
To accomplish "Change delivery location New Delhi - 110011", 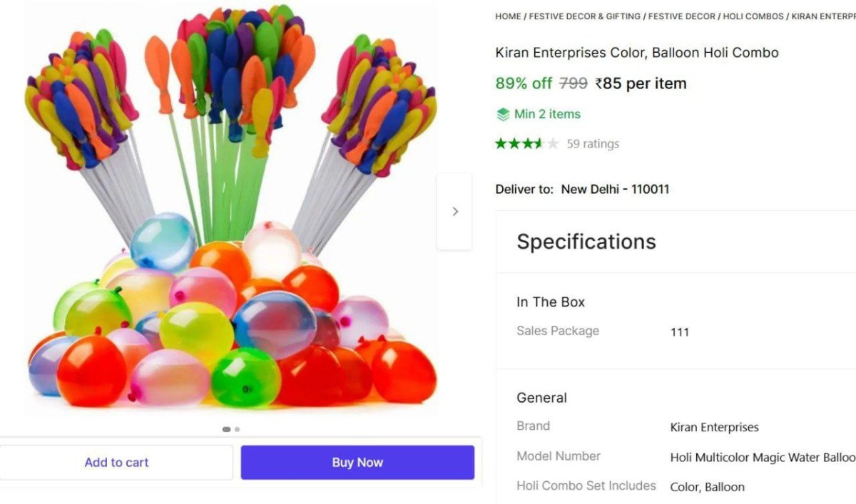I will pos(615,190).
